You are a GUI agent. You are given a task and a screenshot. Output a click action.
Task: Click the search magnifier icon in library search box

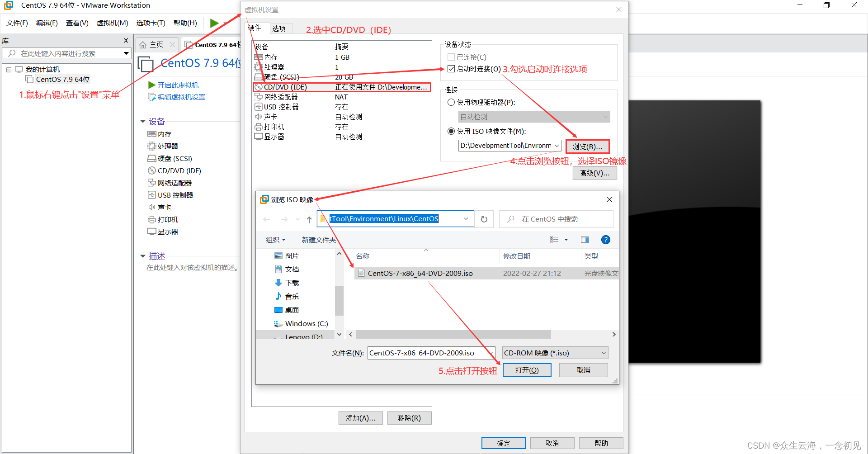[x=12, y=53]
